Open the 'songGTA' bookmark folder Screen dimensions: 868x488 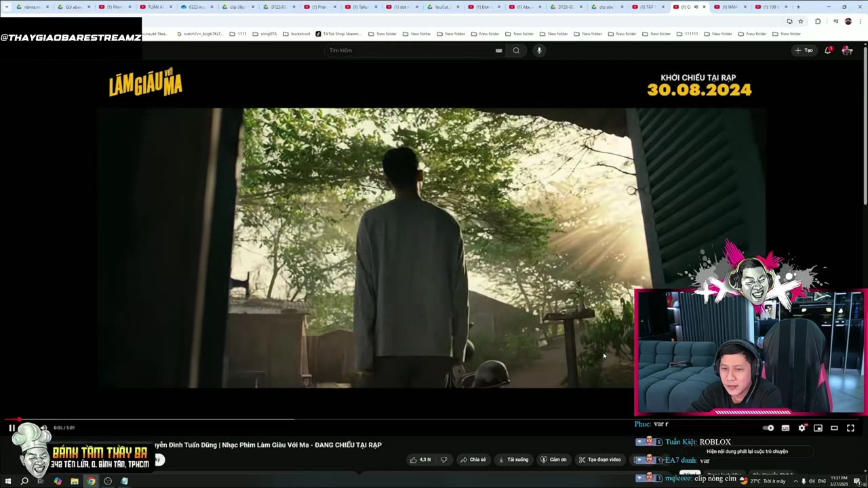click(265, 34)
